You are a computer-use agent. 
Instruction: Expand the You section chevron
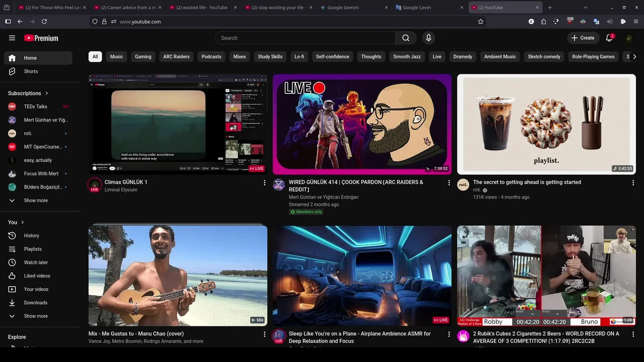(23, 222)
